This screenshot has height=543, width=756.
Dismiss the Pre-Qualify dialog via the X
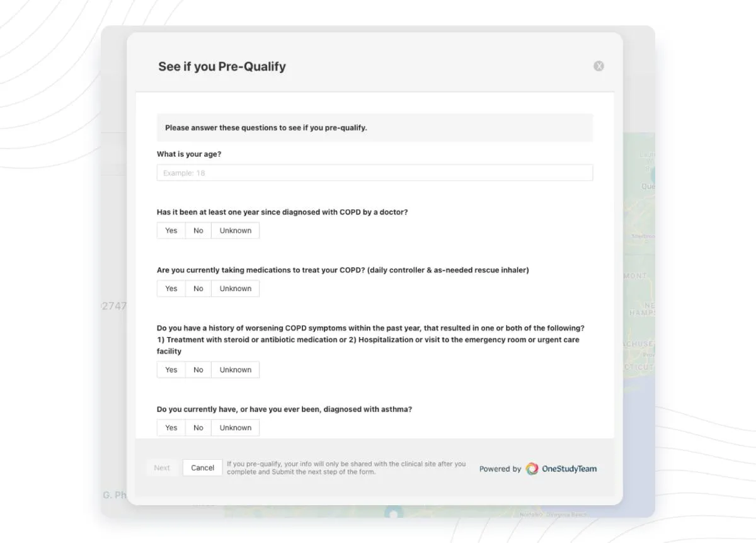[x=598, y=66]
